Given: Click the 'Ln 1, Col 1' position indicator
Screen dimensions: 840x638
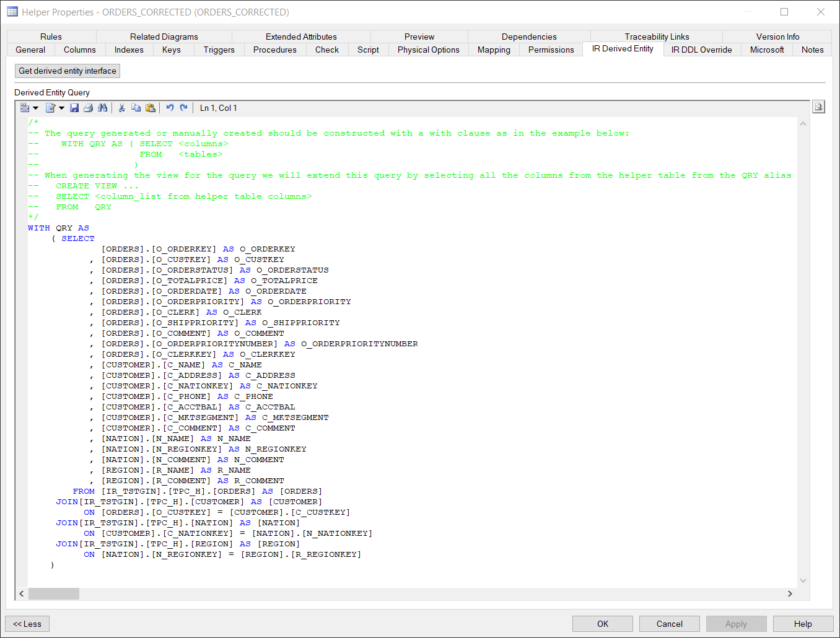Looking at the screenshot, I should click(218, 108).
